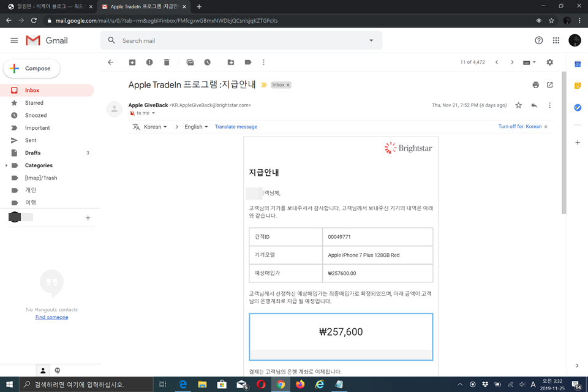
Task: Show search options dropdown arrow
Action: [371, 40]
